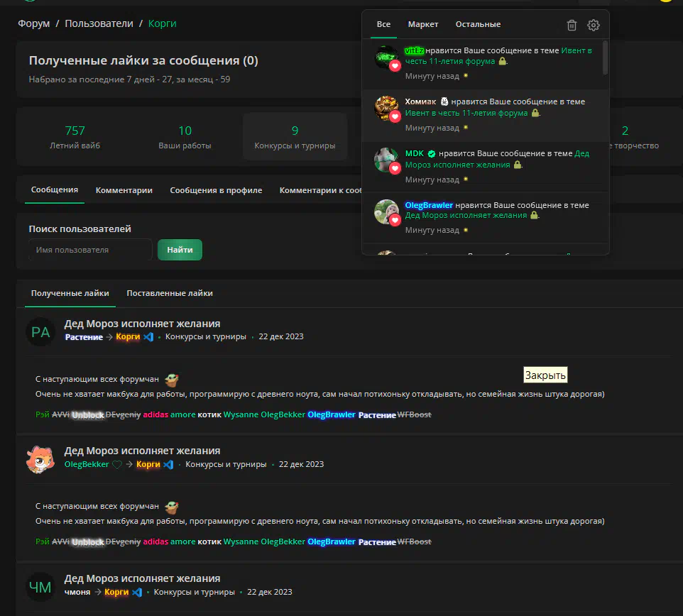Image resolution: width=683 pixels, height=616 pixels.
Task: Click the Найти search button
Action: [x=180, y=250]
